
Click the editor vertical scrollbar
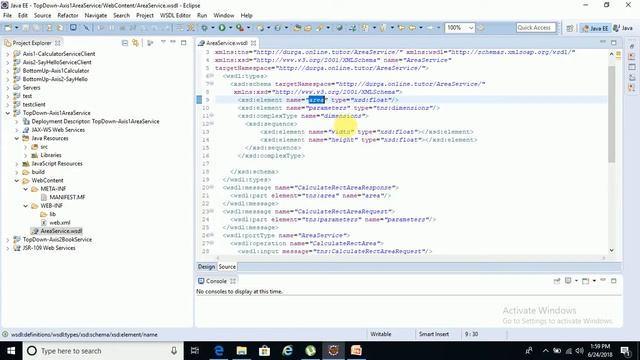(x=611, y=114)
